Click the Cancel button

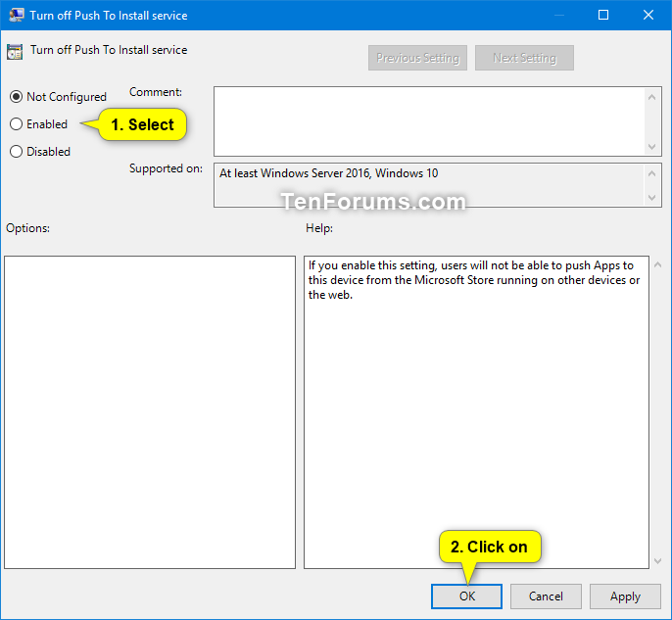546,596
